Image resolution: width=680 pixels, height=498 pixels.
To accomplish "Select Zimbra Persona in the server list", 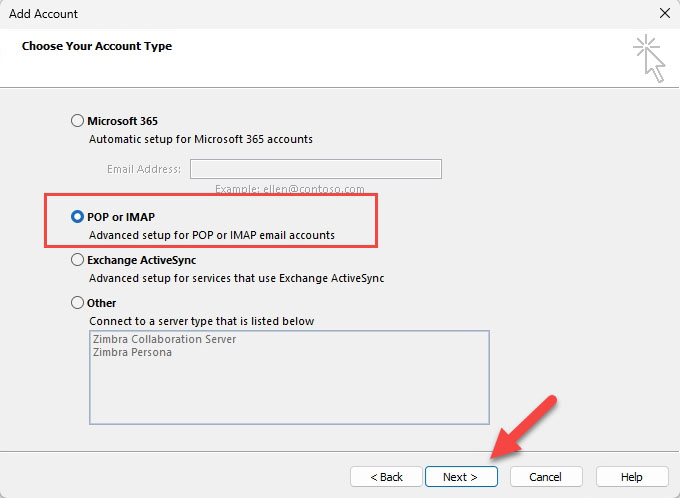I will coord(130,352).
